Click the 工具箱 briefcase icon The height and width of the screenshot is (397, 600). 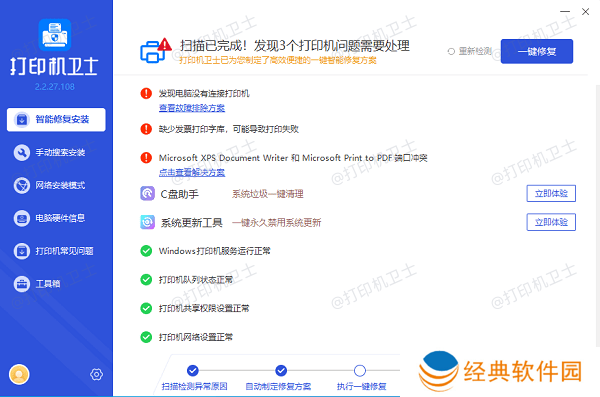[22, 284]
